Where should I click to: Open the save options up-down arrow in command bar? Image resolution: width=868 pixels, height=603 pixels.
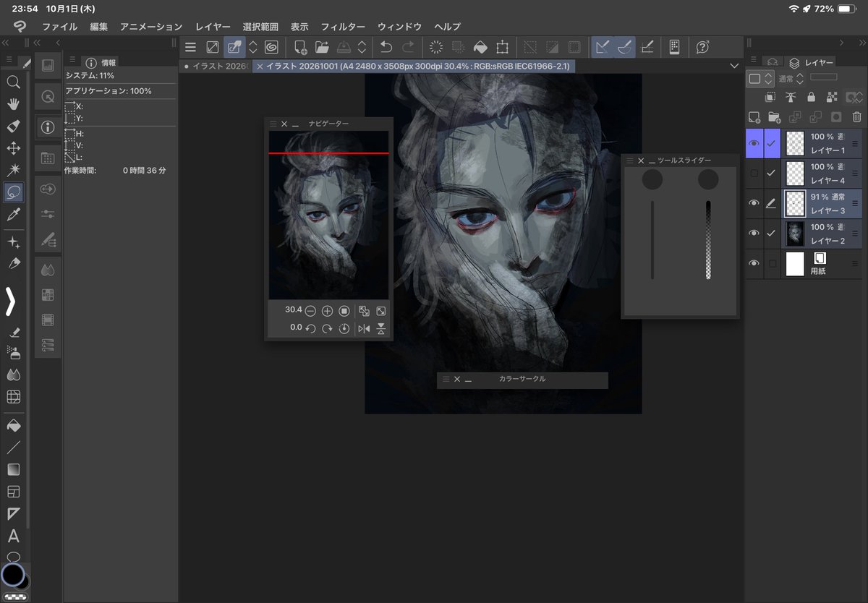(x=362, y=47)
